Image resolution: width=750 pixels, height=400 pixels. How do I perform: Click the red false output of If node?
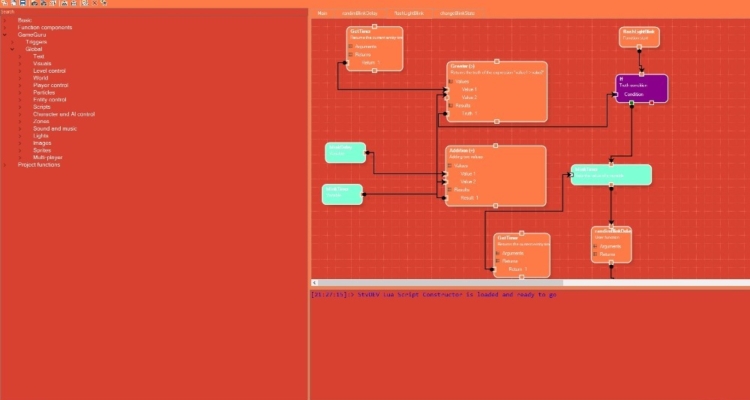(x=651, y=102)
